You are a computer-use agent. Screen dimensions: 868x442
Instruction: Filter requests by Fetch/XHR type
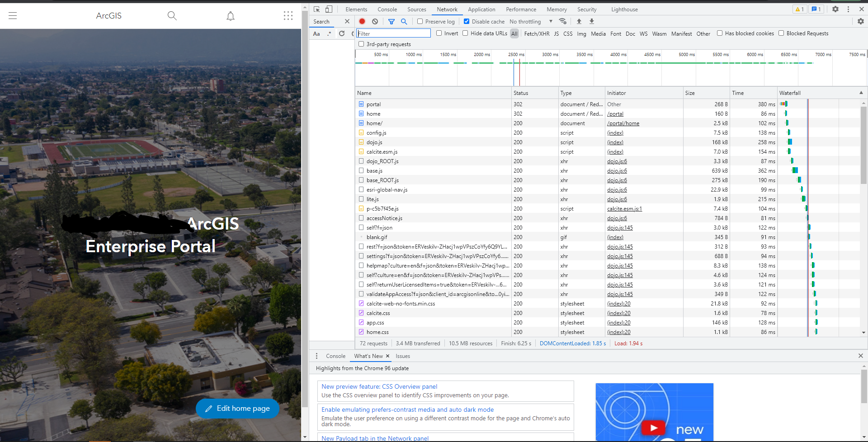point(537,33)
